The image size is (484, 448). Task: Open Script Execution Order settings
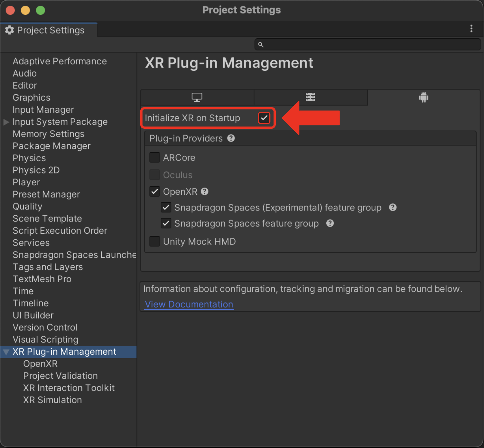click(x=60, y=231)
